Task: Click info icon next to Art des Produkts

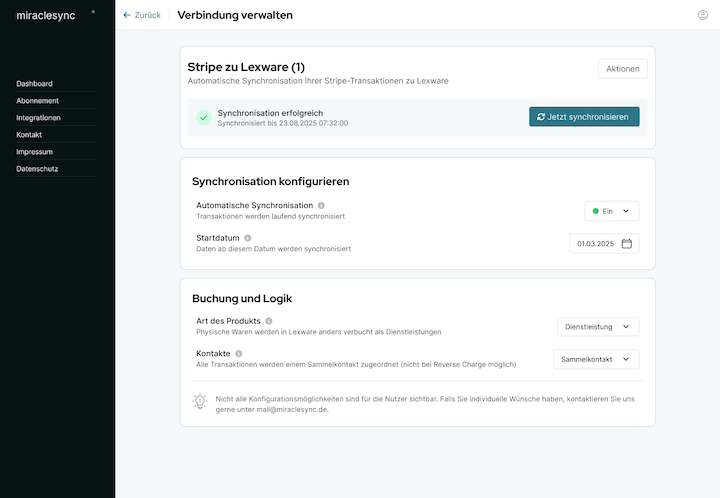Action: (x=269, y=321)
